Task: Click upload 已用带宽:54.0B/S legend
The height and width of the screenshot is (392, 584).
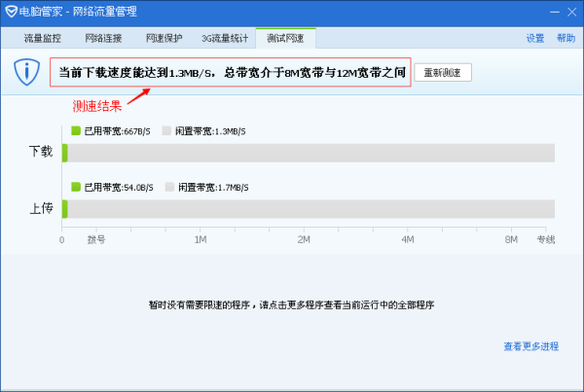Action: coord(113,187)
